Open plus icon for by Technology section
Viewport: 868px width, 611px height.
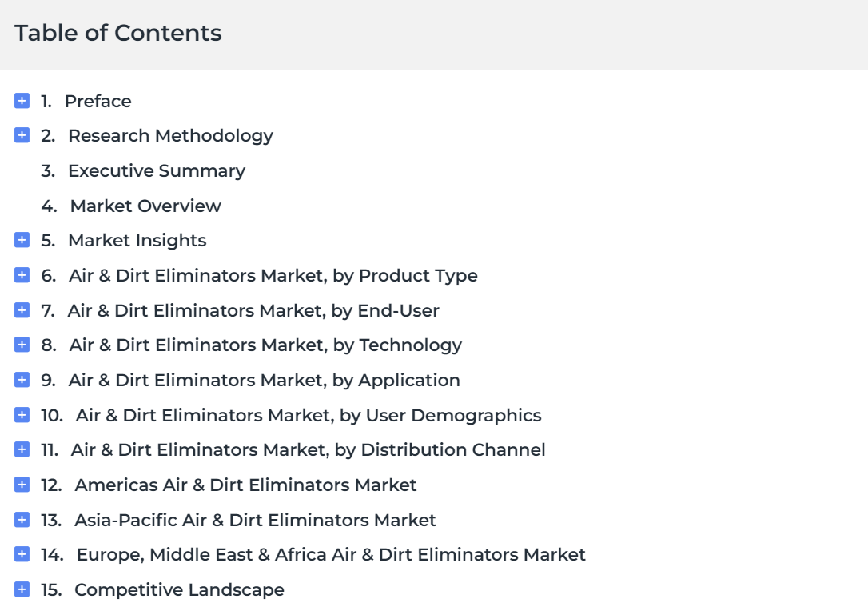(22, 345)
